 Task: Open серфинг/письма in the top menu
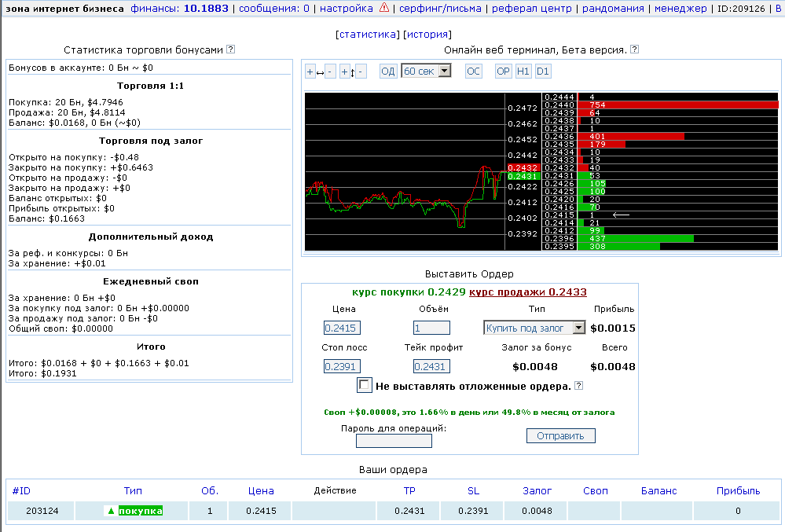click(x=440, y=9)
